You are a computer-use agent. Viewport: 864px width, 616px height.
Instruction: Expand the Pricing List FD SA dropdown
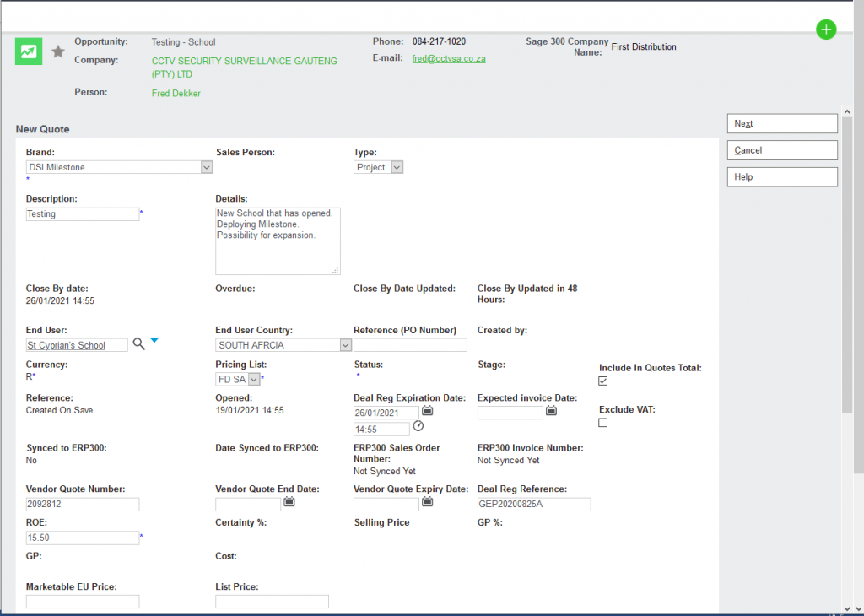click(253, 380)
